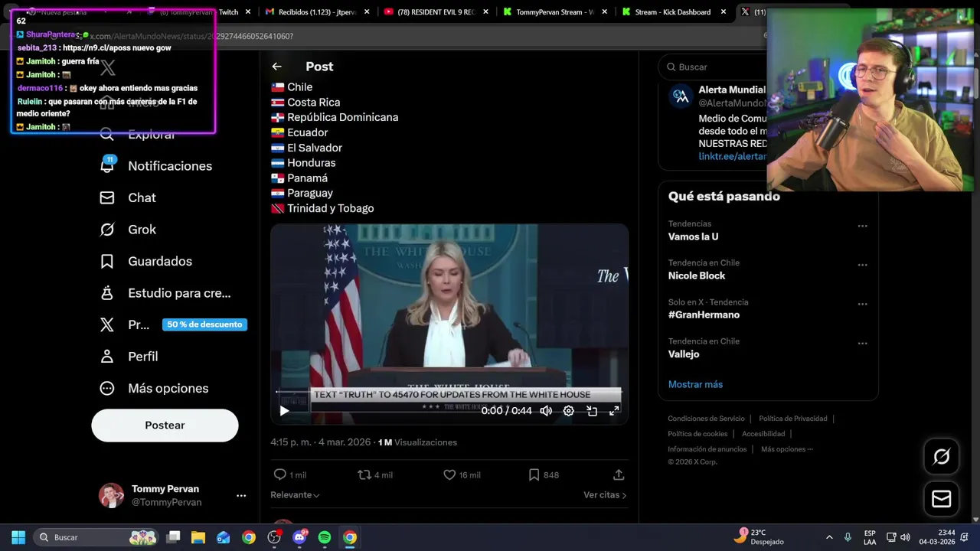This screenshot has height=551, width=980.
Task: Play the White House video
Action: point(284,411)
